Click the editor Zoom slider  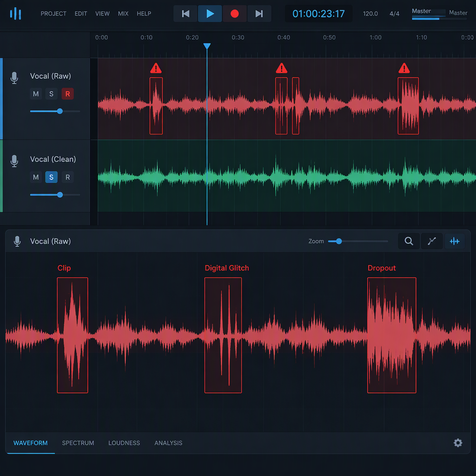pyautogui.click(x=358, y=241)
